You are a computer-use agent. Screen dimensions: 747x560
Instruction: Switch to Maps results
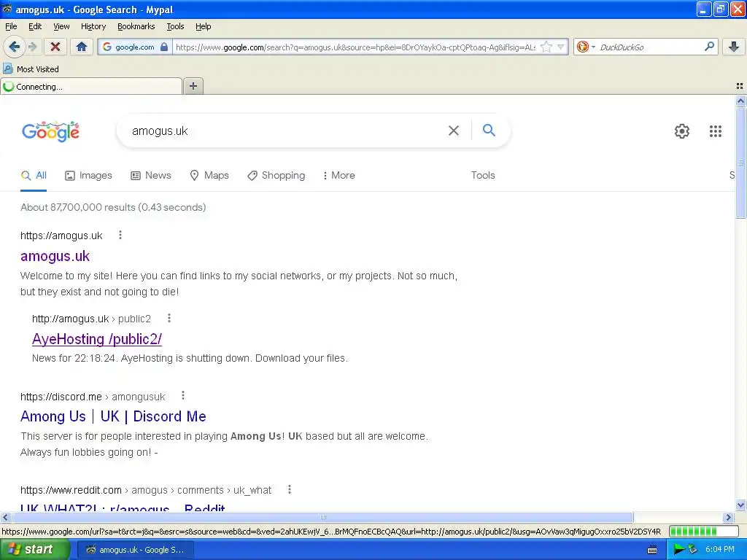(209, 175)
